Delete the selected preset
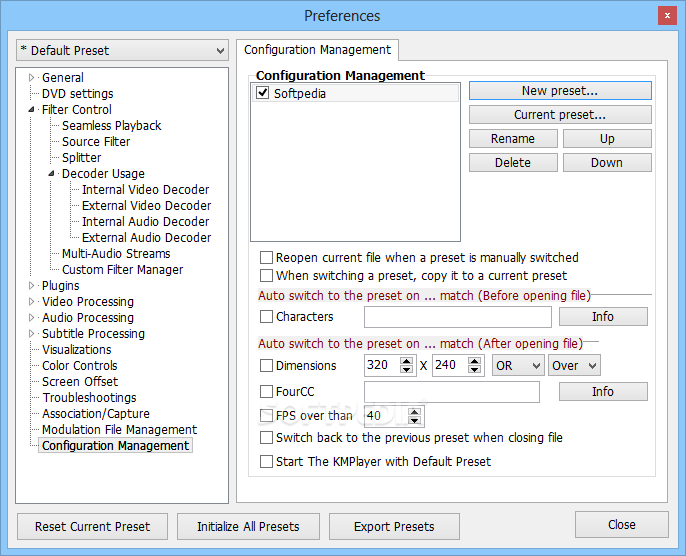686x556 pixels. (x=513, y=163)
